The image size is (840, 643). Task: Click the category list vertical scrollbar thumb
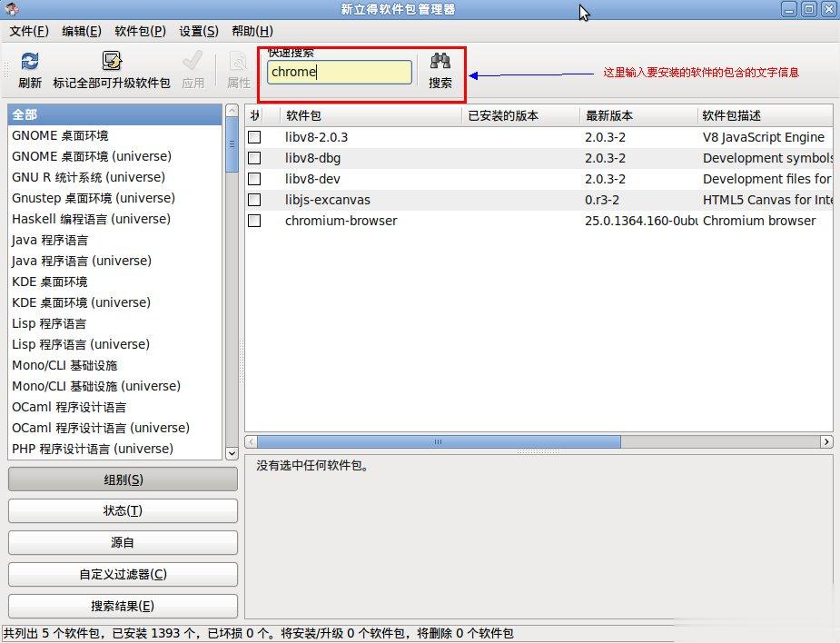232,144
